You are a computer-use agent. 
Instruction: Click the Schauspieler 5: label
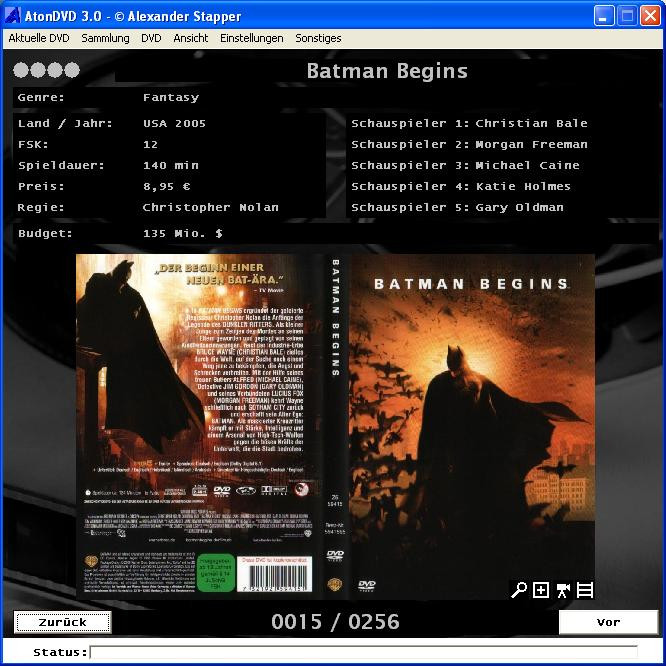click(x=410, y=208)
